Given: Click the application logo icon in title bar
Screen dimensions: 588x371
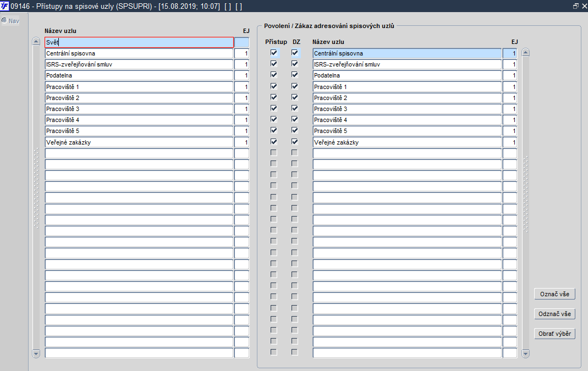Looking at the screenshot, I should 4,6.
